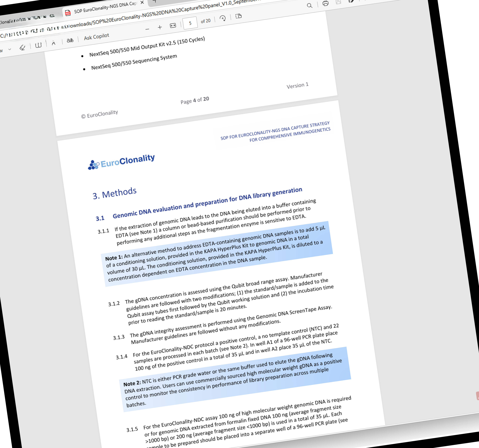This screenshot has width=479, height=448.
Task: Click the page number field showing 5
Action: pyautogui.click(x=190, y=23)
